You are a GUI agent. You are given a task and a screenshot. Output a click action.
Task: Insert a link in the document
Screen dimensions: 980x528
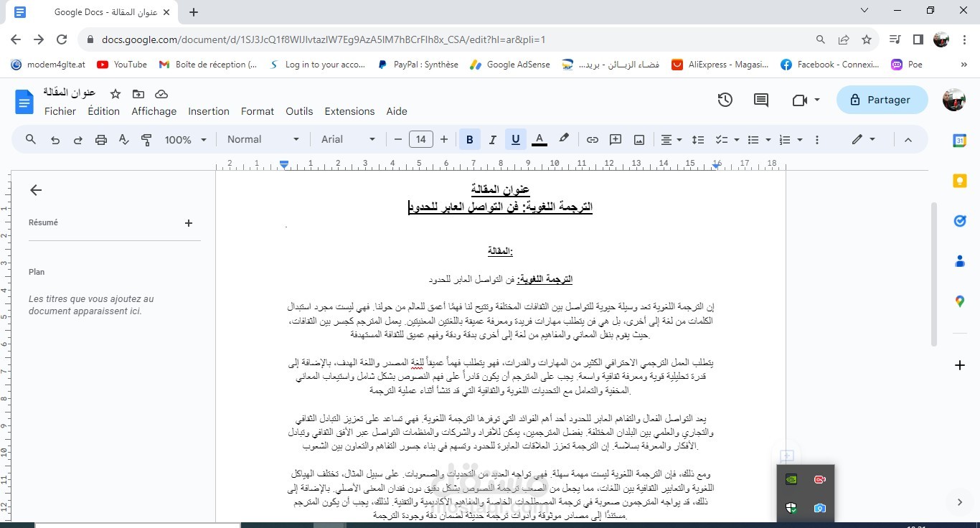click(592, 140)
